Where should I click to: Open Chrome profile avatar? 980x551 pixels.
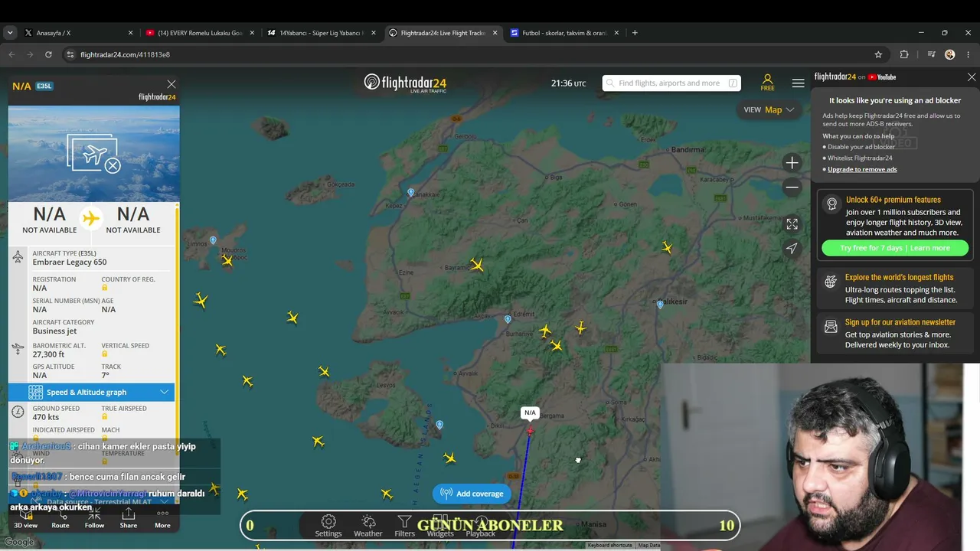pyautogui.click(x=950, y=54)
